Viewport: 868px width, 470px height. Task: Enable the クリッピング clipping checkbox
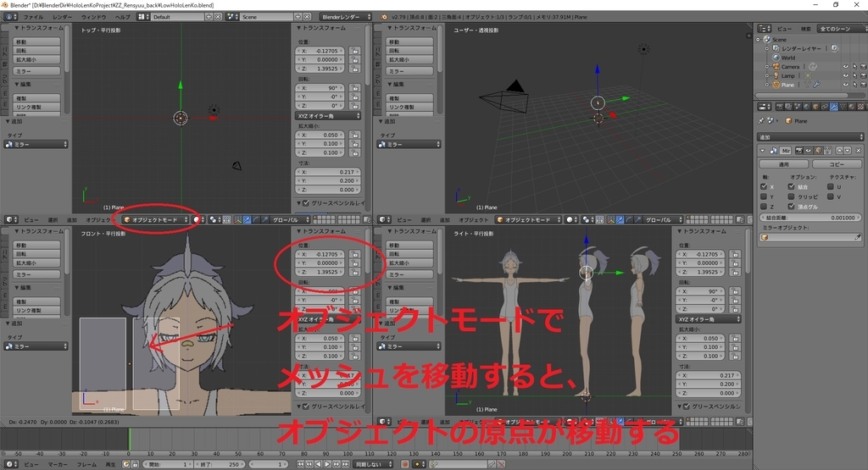click(791, 196)
